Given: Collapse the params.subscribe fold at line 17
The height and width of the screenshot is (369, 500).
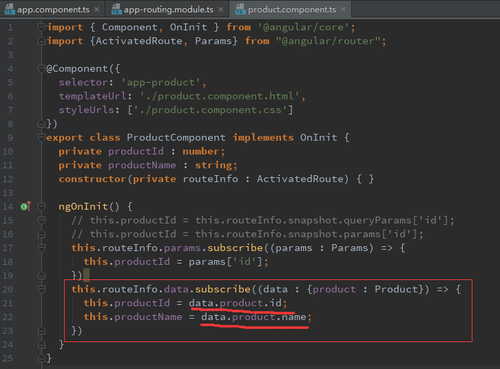Looking at the screenshot, I should point(42,248).
